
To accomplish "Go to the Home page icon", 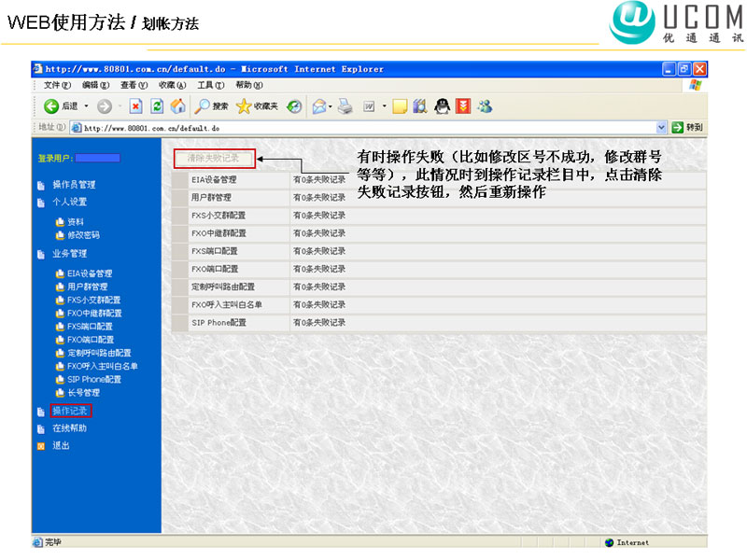I will pyautogui.click(x=177, y=106).
